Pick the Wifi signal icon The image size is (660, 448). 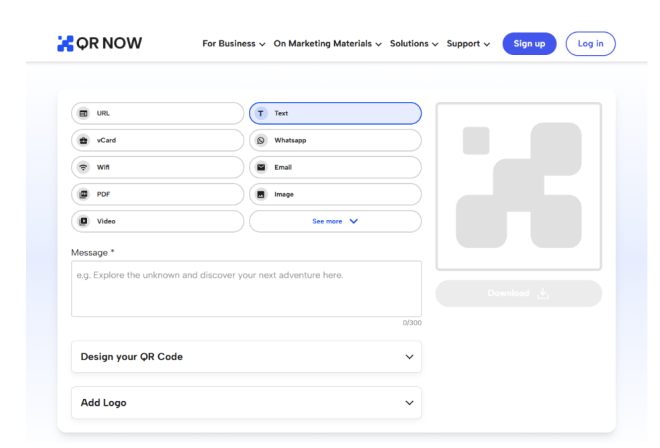click(83, 167)
